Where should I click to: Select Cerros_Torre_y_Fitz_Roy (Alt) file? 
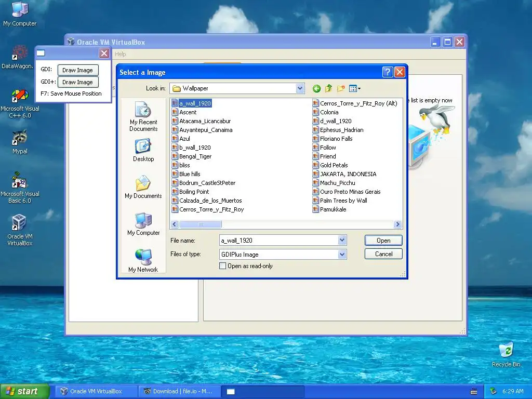tap(355, 103)
